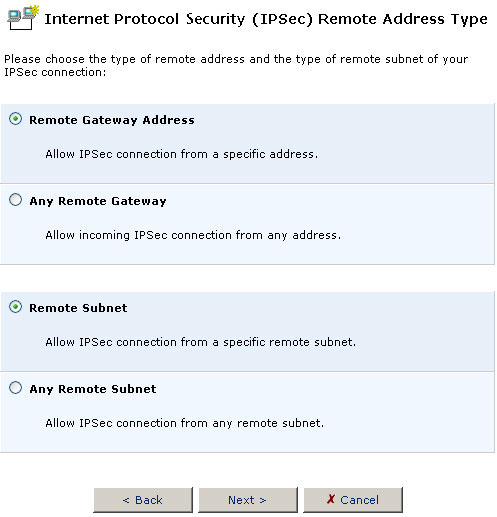The height and width of the screenshot is (517, 497).
Task: Click the any remote subnet description text
Action: (x=185, y=423)
